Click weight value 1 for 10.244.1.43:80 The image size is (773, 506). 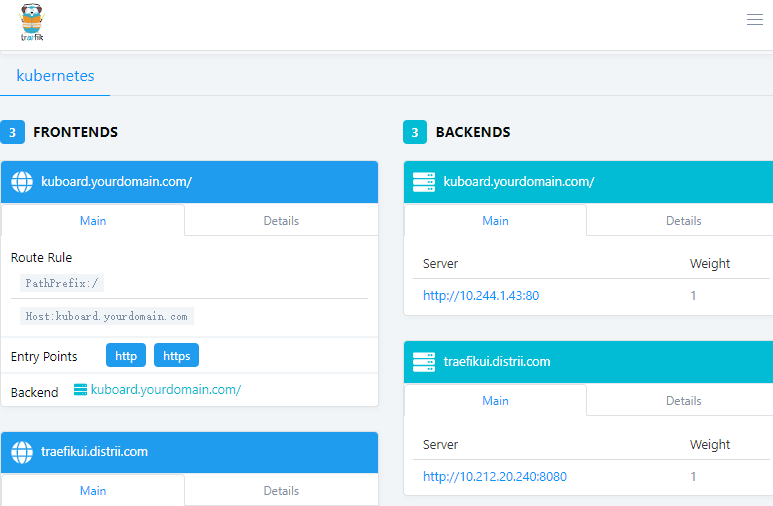pyautogui.click(x=693, y=295)
